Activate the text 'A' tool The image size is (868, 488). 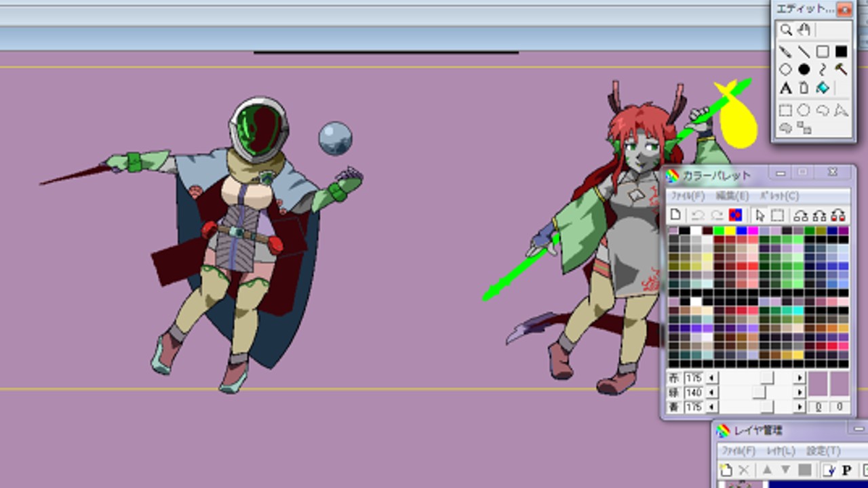click(x=785, y=88)
